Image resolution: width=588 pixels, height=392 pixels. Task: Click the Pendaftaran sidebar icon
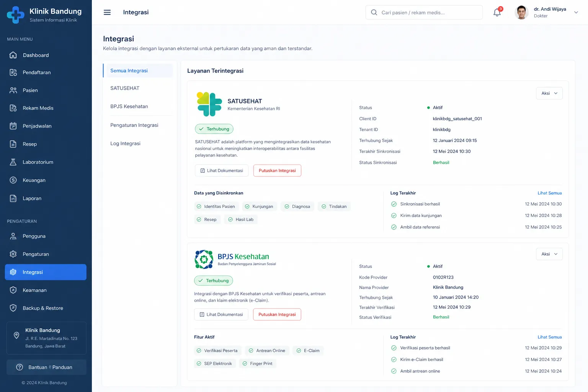[x=13, y=72]
